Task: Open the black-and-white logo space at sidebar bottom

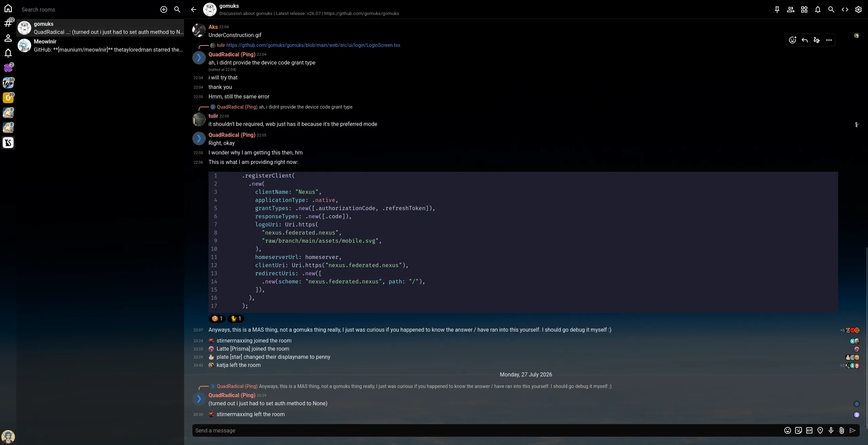Action: pyautogui.click(x=8, y=143)
